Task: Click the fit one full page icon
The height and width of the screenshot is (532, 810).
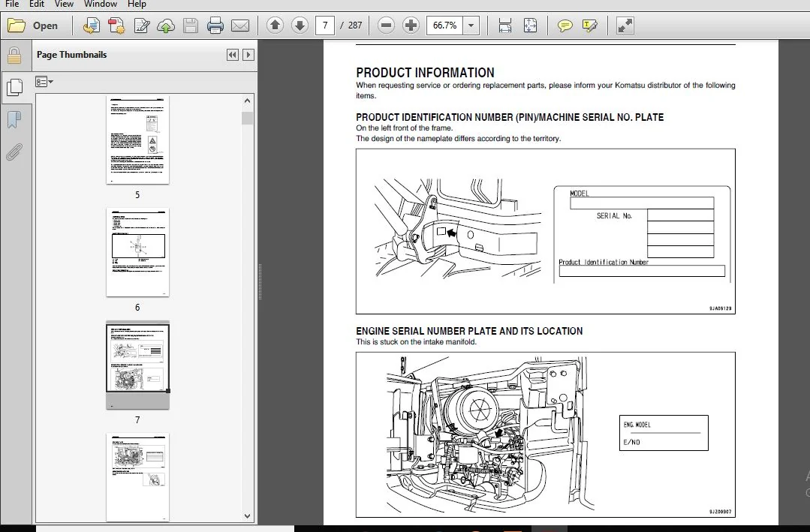Action: 530,26
